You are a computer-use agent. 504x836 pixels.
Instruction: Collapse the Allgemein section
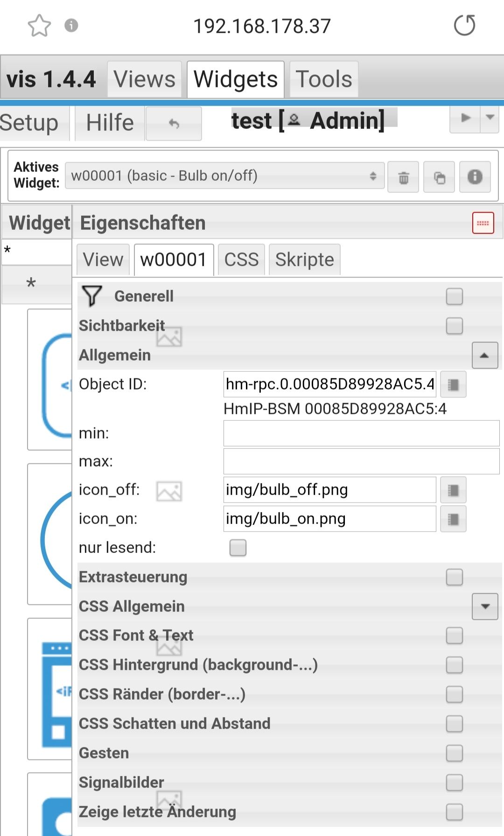484,355
